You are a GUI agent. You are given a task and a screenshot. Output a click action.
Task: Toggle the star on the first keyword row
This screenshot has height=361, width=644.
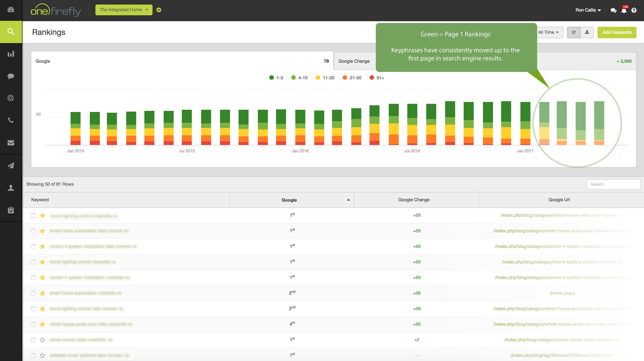[43, 216]
